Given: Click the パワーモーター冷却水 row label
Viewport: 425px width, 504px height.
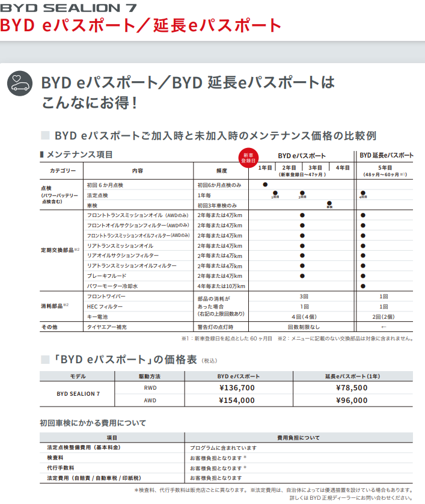Looking at the screenshot, I should coord(112,286).
